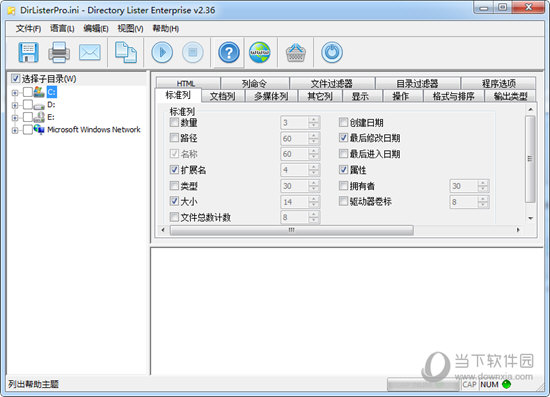Switch to the 输出类型 tab
The height and width of the screenshot is (397, 550).
(x=510, y=96)
